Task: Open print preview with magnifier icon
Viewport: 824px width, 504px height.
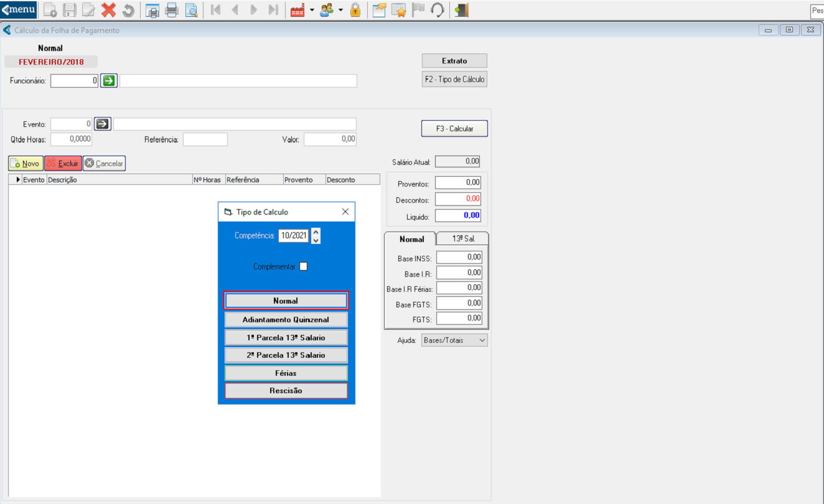Action: (x=192, y=10)
